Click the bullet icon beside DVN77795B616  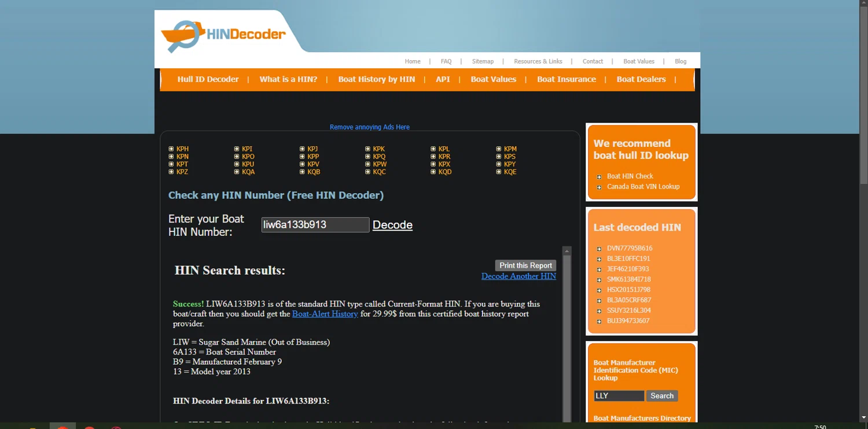pos(599,249)
